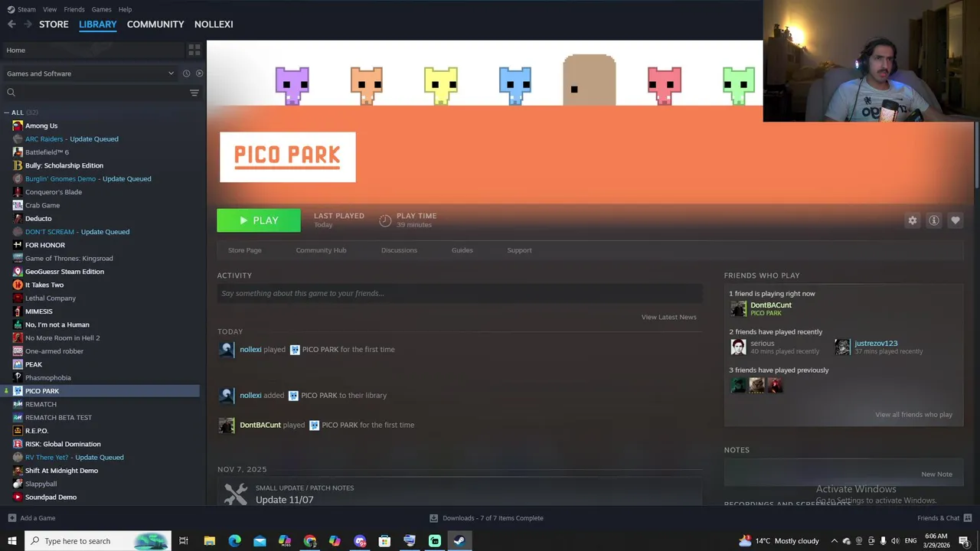Open File Explorer on taskbar
Image resolution: width=980 pixels, height=551 pixels.
209,541
